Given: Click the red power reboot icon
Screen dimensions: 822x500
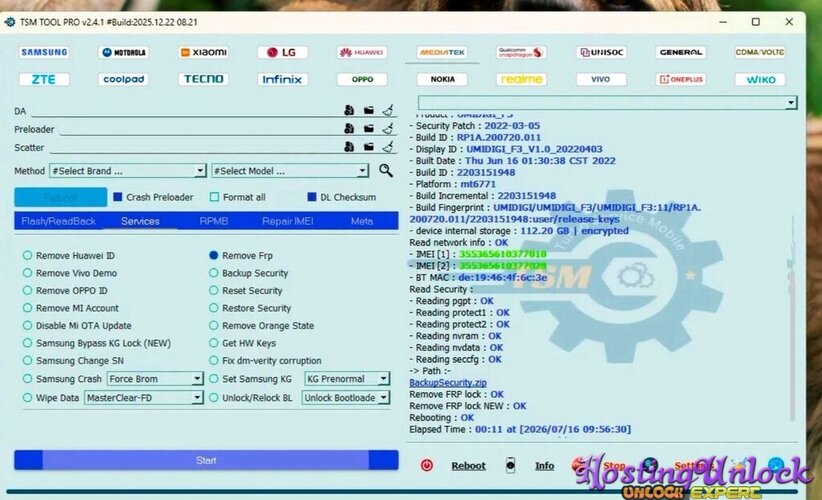Looking at the screenshot, I should click(427, 465).
